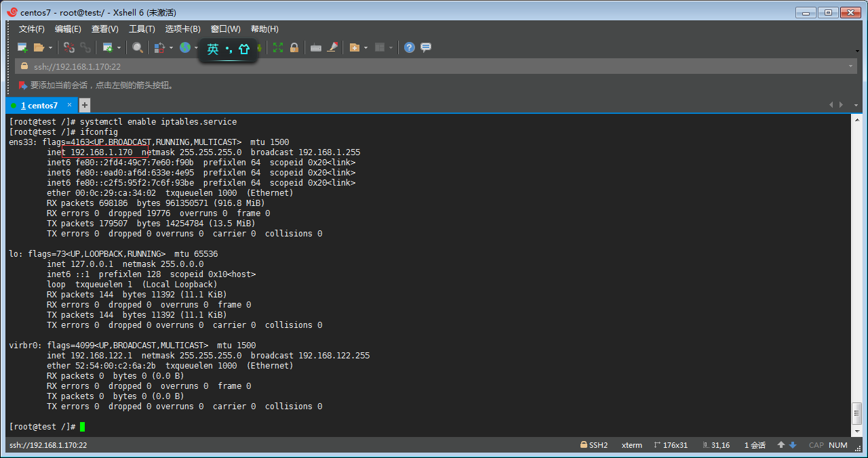Open Help via blue question mark
Viewport: 868px width, 458px height.
point(409,47)
